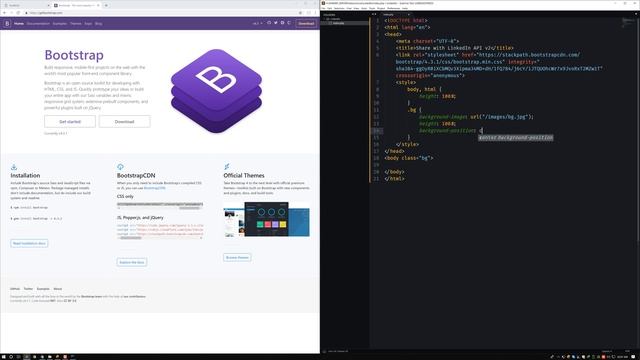Open the Sublime Text Tools menu
Screen dimensions: 640x360
point(372,8)
